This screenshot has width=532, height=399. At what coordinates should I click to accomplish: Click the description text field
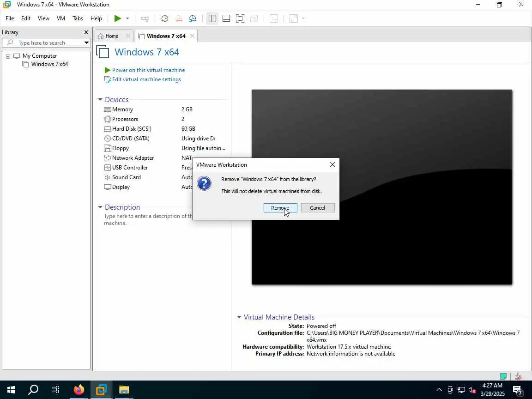click(148, 219)
